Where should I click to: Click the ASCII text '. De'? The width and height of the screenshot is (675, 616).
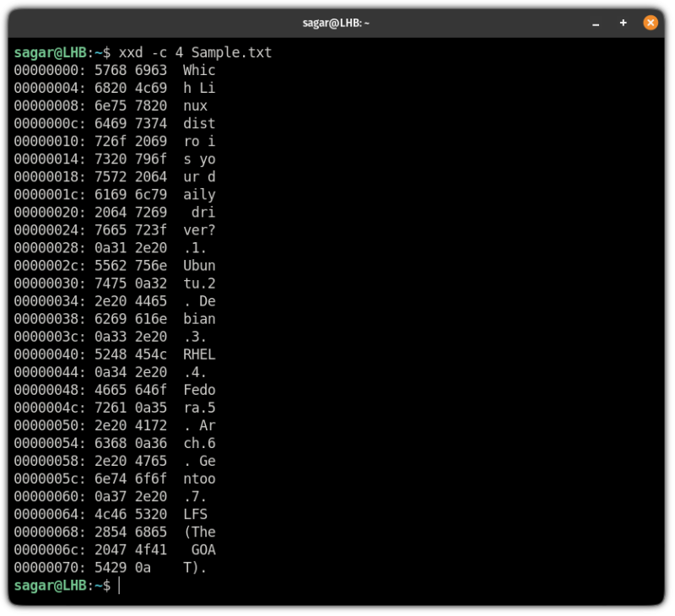pos(199,301)
